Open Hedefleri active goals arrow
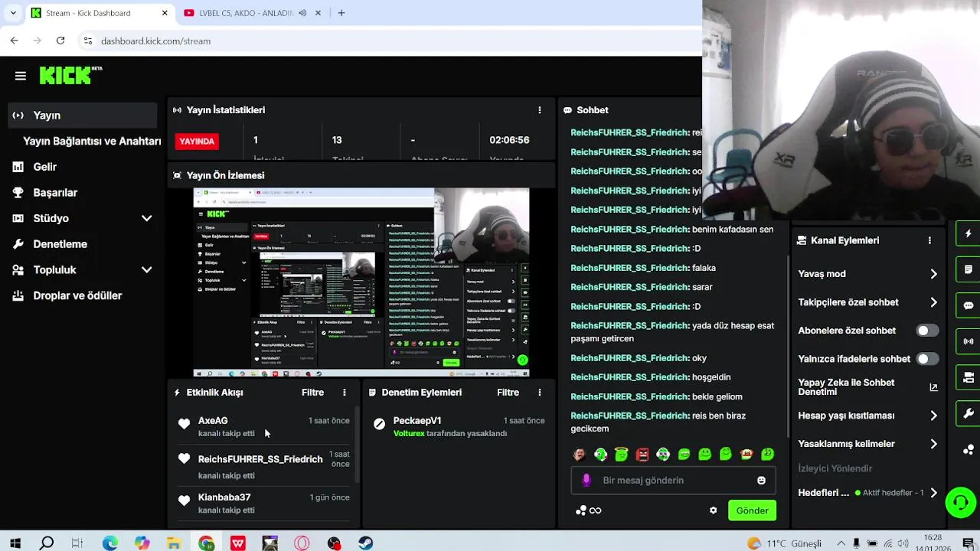 pos(934,493)
